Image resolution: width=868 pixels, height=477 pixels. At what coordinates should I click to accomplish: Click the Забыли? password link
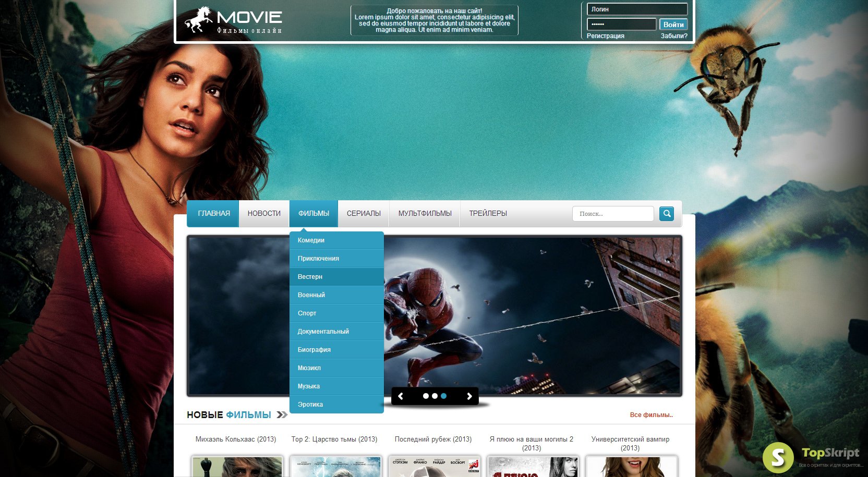674,36
